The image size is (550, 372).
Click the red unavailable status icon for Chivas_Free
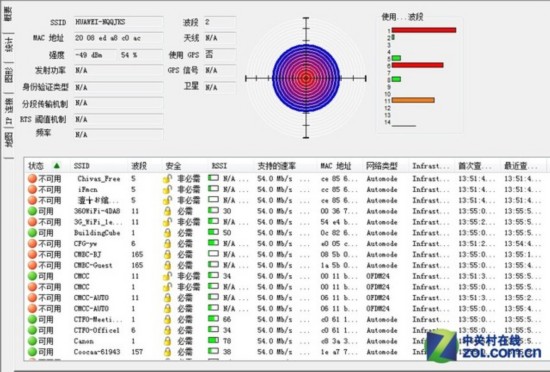pos(32,179)
